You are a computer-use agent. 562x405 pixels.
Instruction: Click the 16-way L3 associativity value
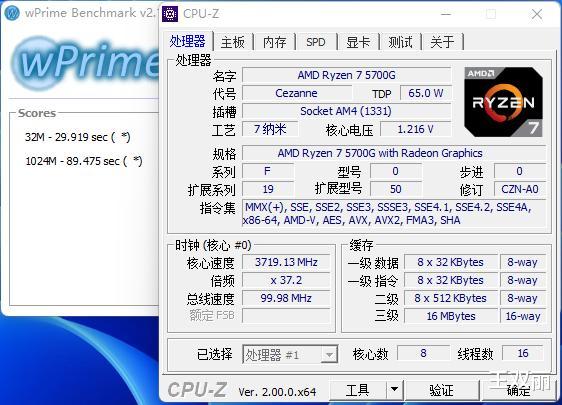point(523,316)
